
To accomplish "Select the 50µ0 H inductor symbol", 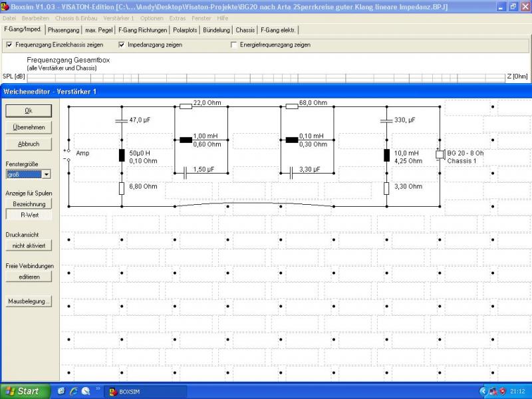I will pyautogui.click(x=122, y=156).
